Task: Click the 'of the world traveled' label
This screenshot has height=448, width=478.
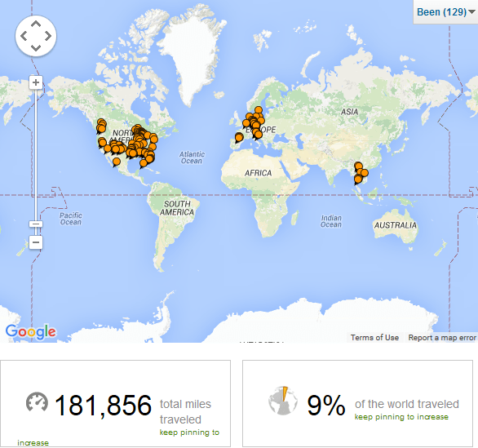Action: 407,404
